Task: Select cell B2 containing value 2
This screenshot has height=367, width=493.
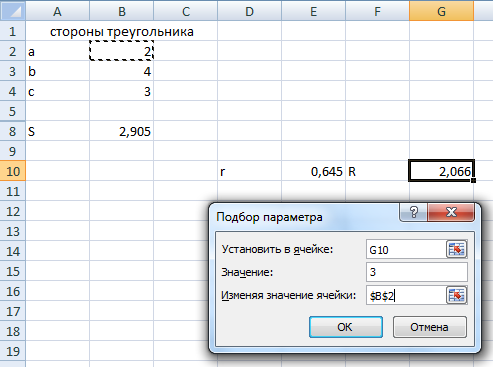Action: point(122,51)
